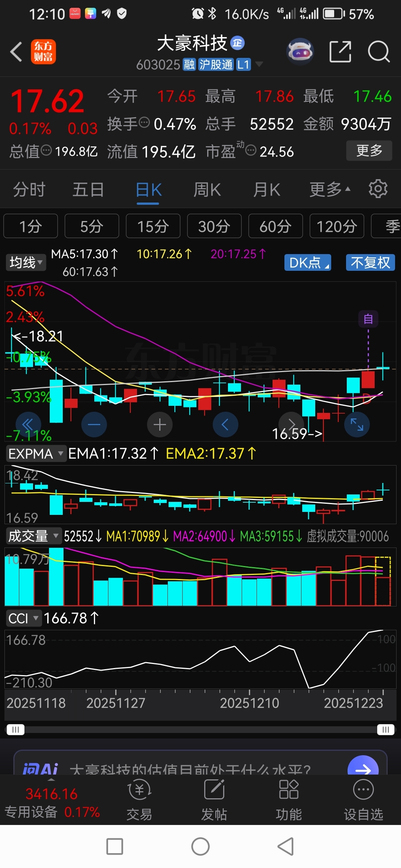Image resolution: width=401 pixels, height=868 pixels.
Task: Open 均线 indicator dropdown
Action: pyautogui.click(x=26, y=263)
